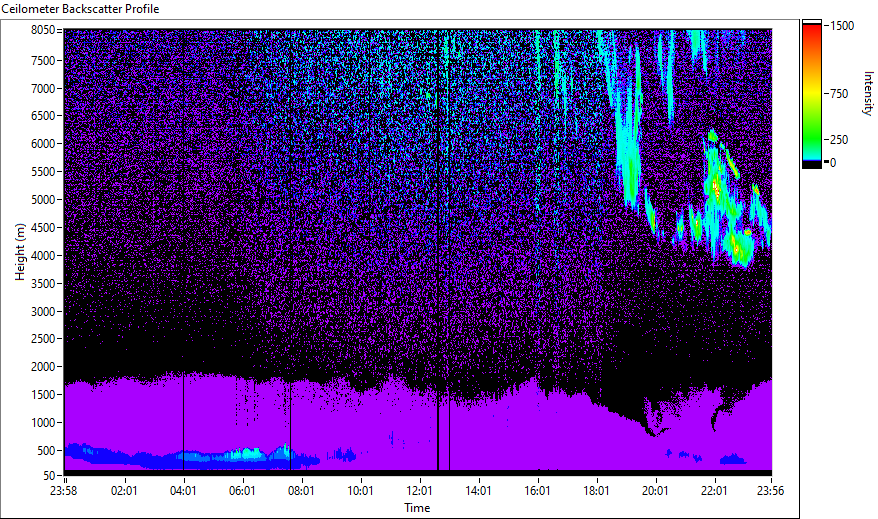Select the 3500 height axis label
The width and height of the screenshot is (878, 519).
(43, 284)
